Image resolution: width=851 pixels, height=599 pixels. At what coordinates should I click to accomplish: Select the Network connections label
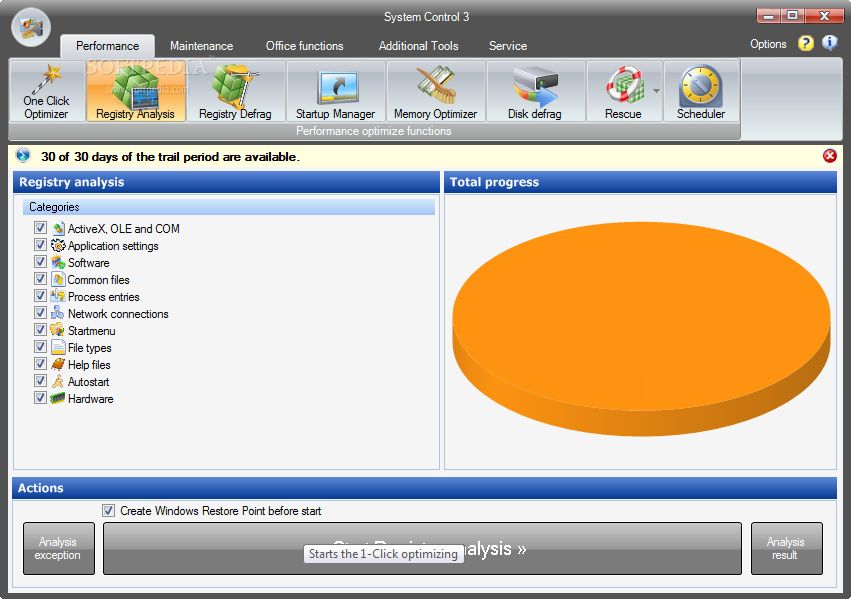point(118,314)
